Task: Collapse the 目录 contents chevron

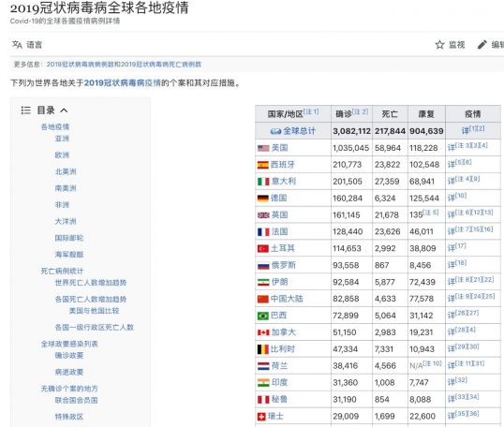Action: [x=64, y=110]
